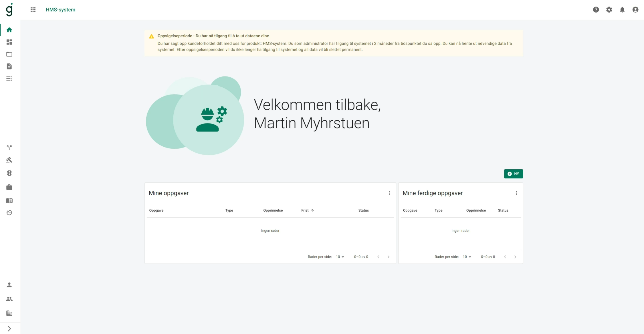Screen dimensions: 644x334
Task: Go to next page in Mine ferdige oppgaver
Action: pos(515,257)
